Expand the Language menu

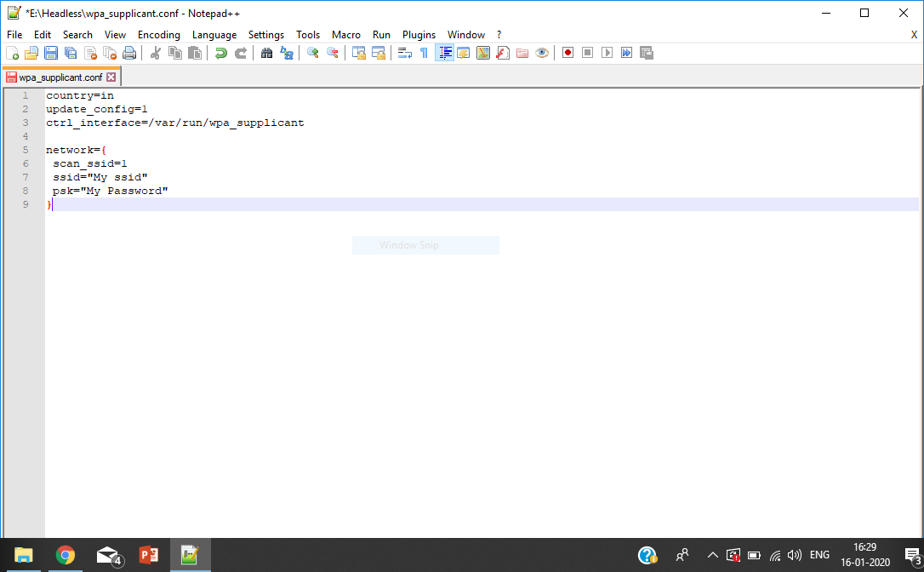[x=214, y=34]
